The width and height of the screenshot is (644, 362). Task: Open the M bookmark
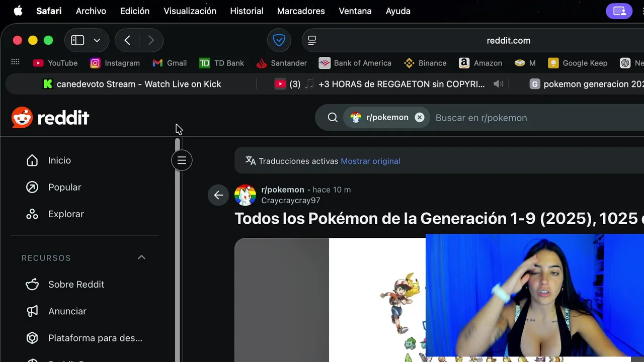point(525,63)
